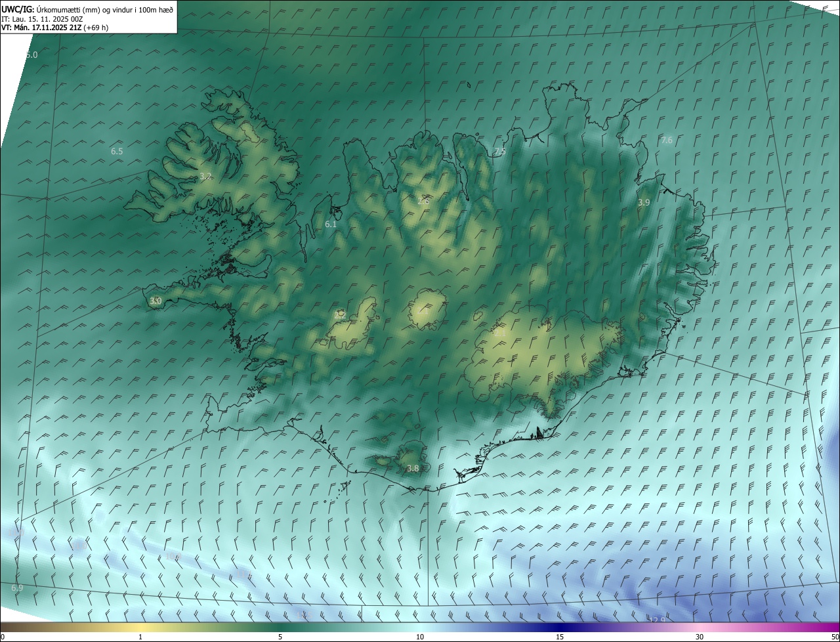
Task: Click the 6.1 value label on the map
Action: coord(331,224)
